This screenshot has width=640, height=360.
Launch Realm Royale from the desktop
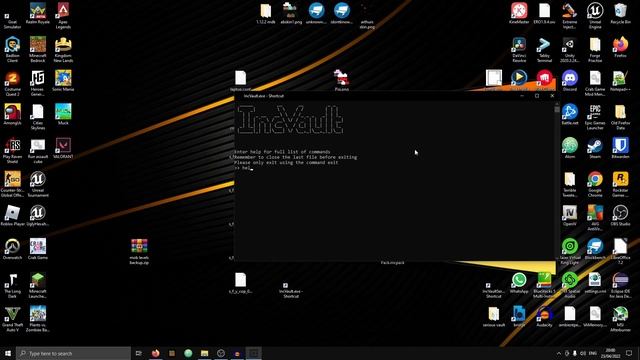coord(38,13)
